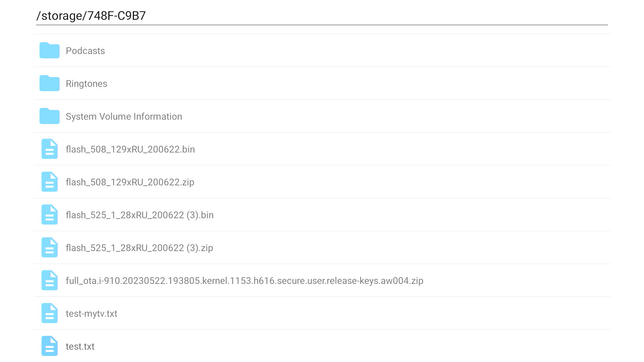
Task: Click the file icon for flash_508_129xRU_200622.bin
Action: point(50,149)
